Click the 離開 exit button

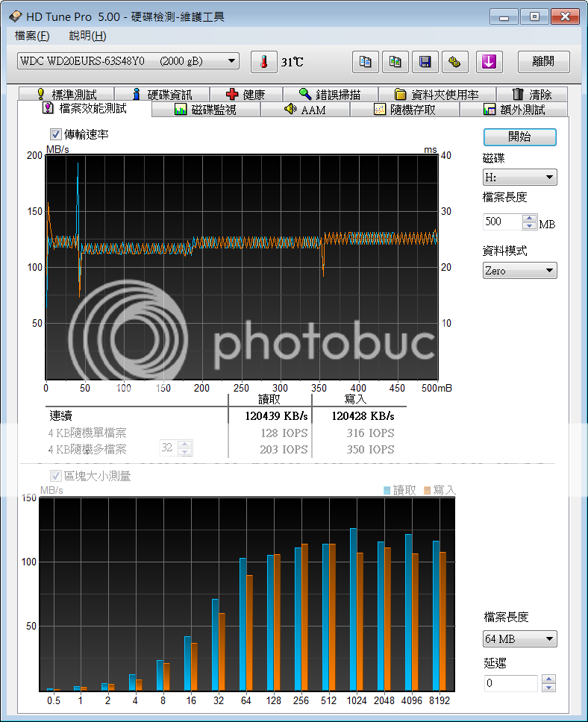click(542, 62)
